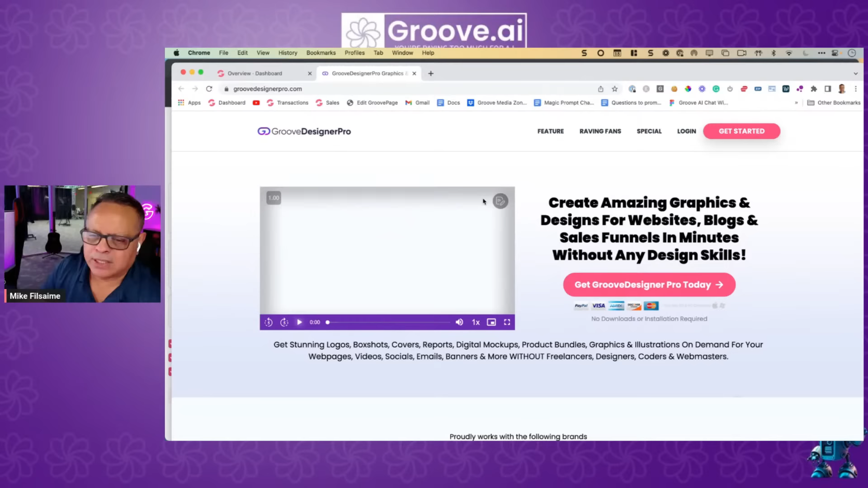Reload the current page
This screenshot has width=868, height=488.
pyautogui.click(x=209, y=89)
